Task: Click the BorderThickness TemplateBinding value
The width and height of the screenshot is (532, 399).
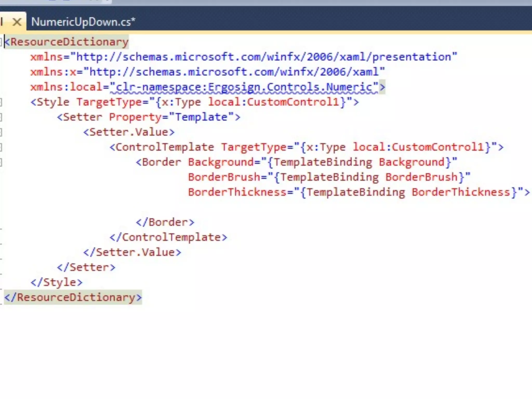Action: [x=409, y=192]
